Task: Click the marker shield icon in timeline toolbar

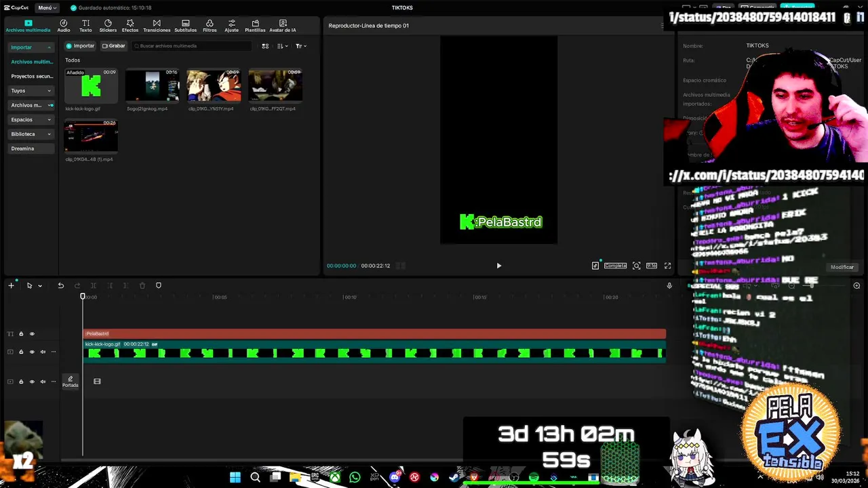Action: pyautogui.click(x=159, y=285)
